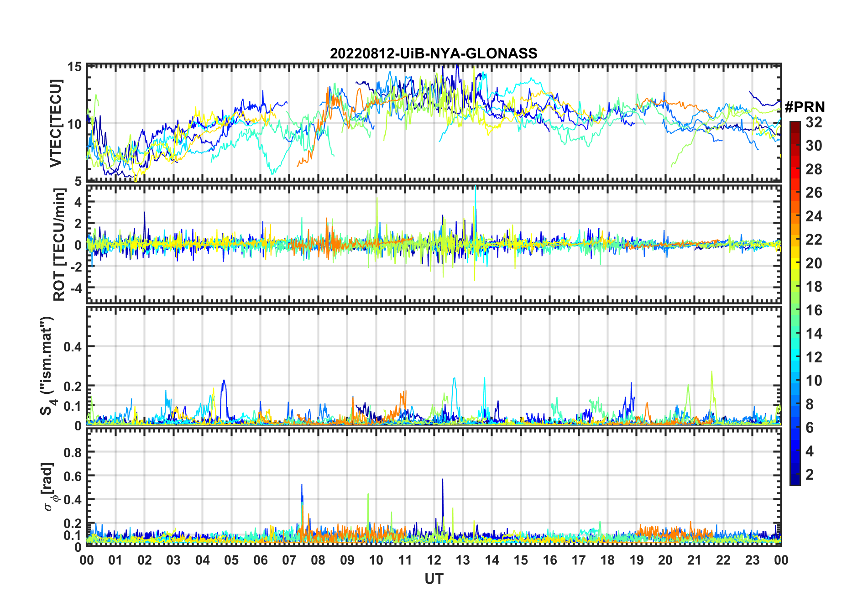This screenshot has height=607, width=868.
Task: Select the 0.8 tick on the sigma-phi y-axis
Action: click(x=73, y=452)
